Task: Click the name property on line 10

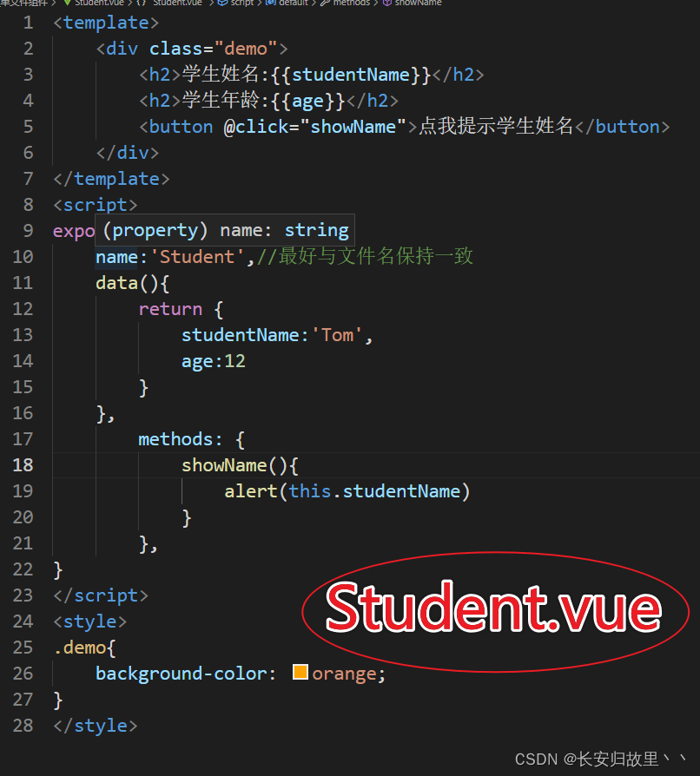Action: click(116, 257)
